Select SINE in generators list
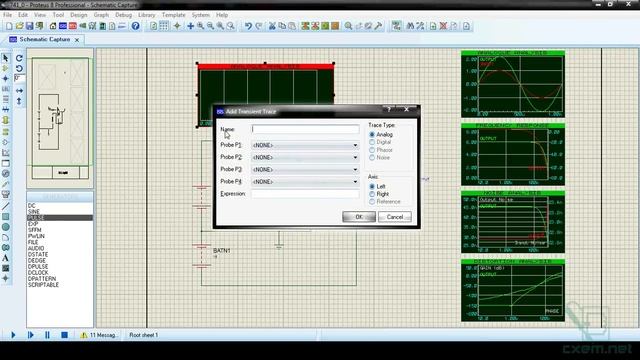Image resolution: width=640 pixels, height=360 pixels. 34,212
